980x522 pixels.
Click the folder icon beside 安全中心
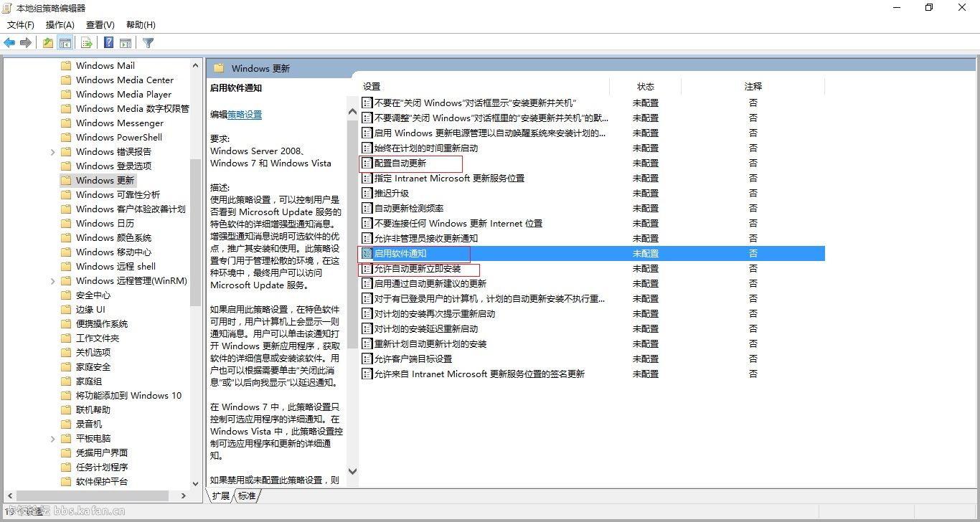click(x=66, y=295)
